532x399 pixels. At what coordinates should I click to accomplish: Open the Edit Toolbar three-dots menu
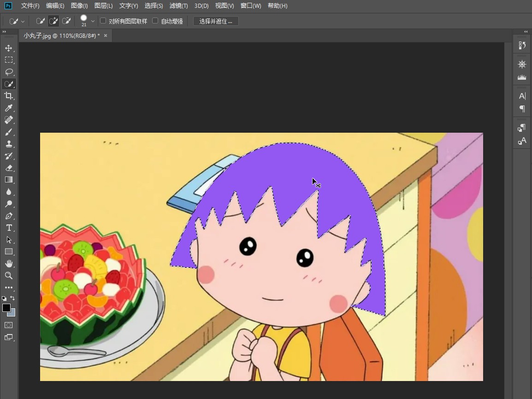[x=9, y=288]
